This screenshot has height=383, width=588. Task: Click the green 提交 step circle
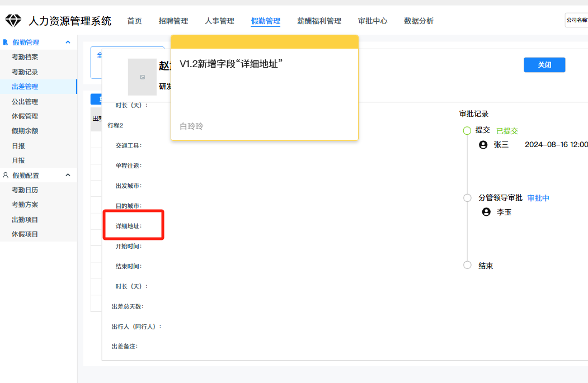point(467,130)
